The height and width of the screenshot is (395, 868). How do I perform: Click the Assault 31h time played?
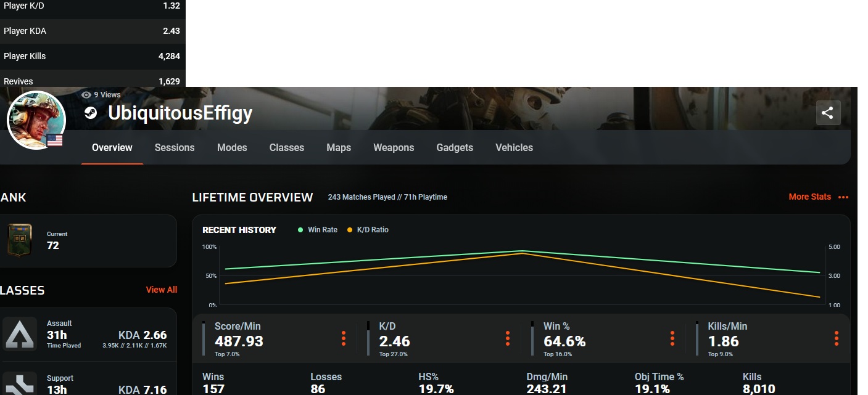tap(57, 335)
